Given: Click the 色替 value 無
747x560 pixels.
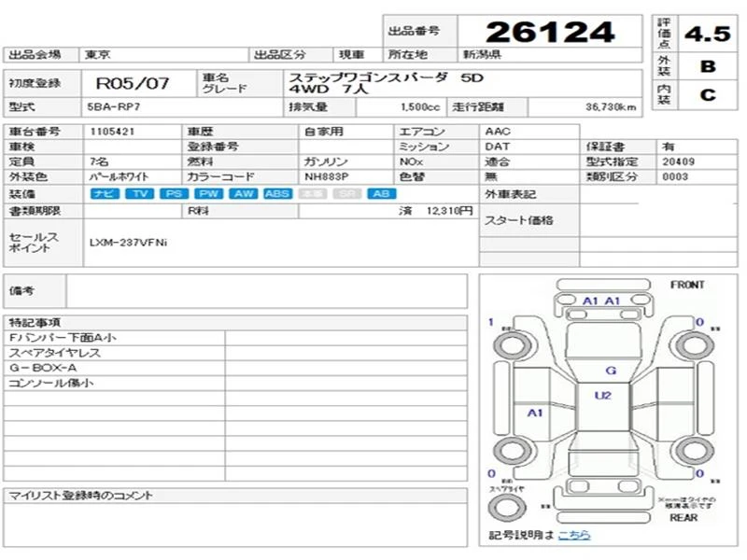Looking at the screenshot, I should pos(491,176).
